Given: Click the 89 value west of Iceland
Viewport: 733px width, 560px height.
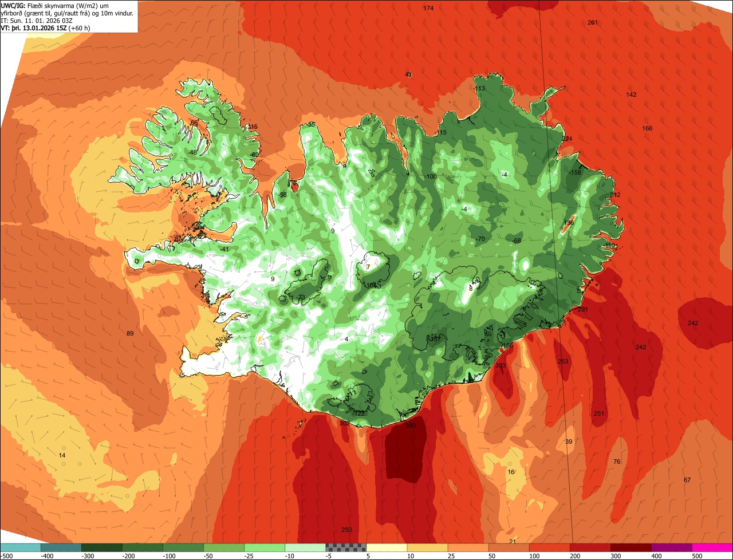Looking at the screenshot, I should tap(130, 333).
